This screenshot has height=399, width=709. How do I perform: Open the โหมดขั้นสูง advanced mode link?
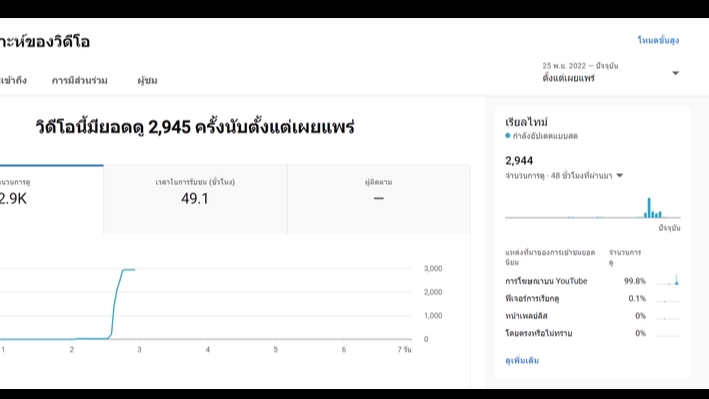click(x=658, y=40)
